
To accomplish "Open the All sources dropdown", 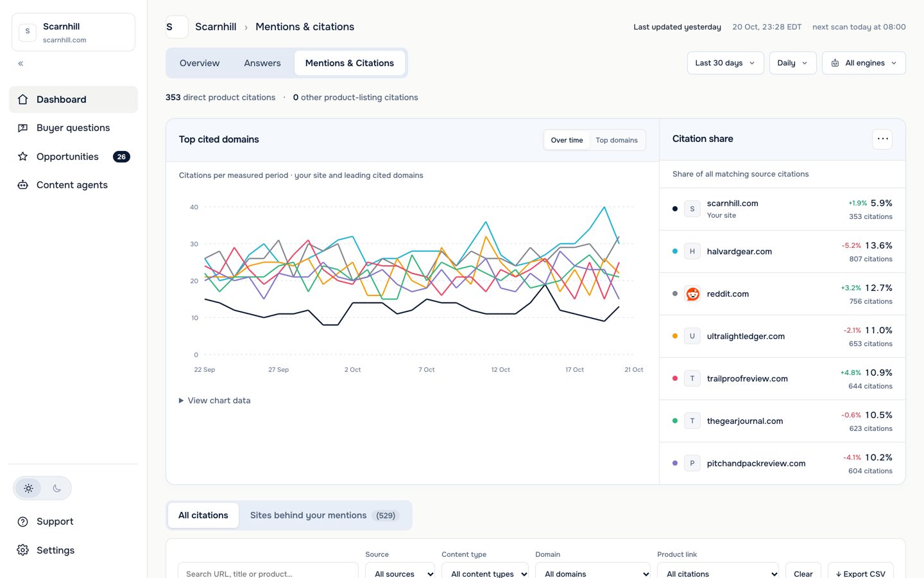I will (x=400, y=570).
